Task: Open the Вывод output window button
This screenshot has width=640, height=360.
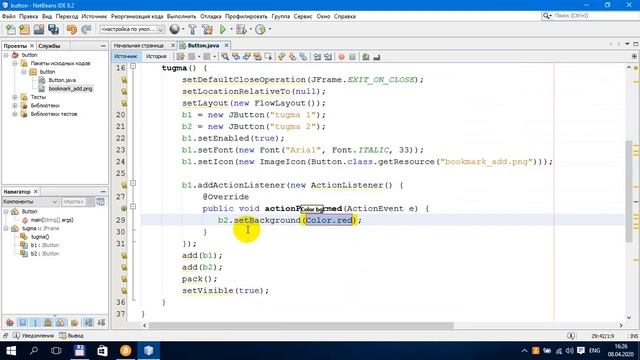Action: pyautogui.click(x=71, y=336)
